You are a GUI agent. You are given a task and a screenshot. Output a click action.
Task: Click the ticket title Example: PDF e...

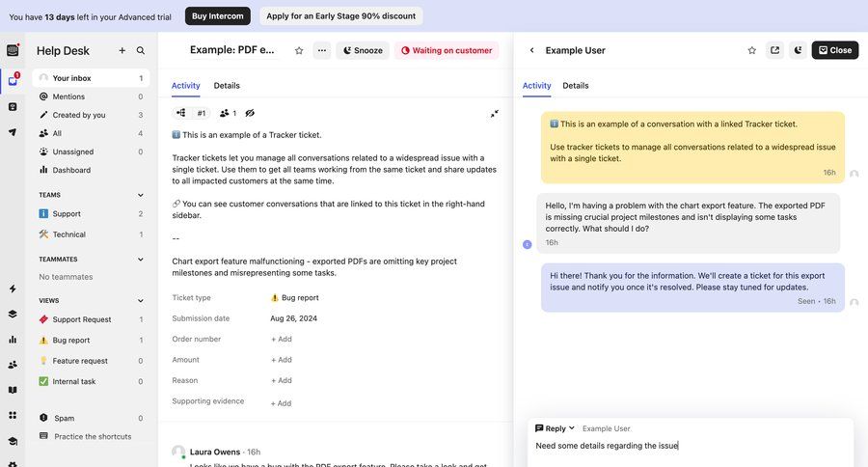point(231,50)
